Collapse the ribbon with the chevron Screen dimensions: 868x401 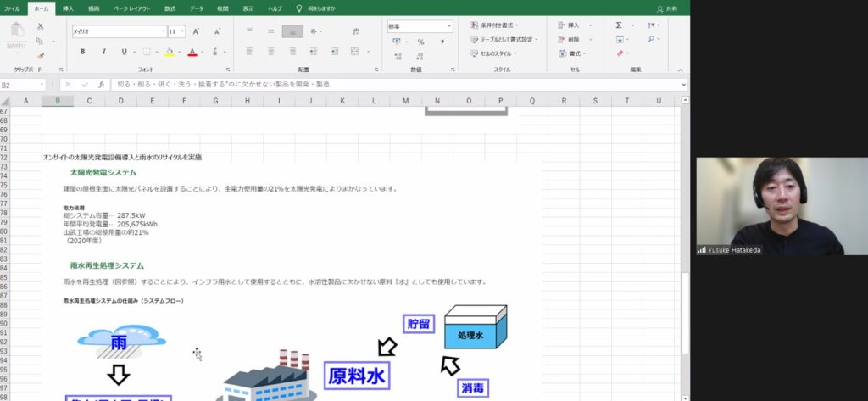pyautogui.click(x=681, y=70)
